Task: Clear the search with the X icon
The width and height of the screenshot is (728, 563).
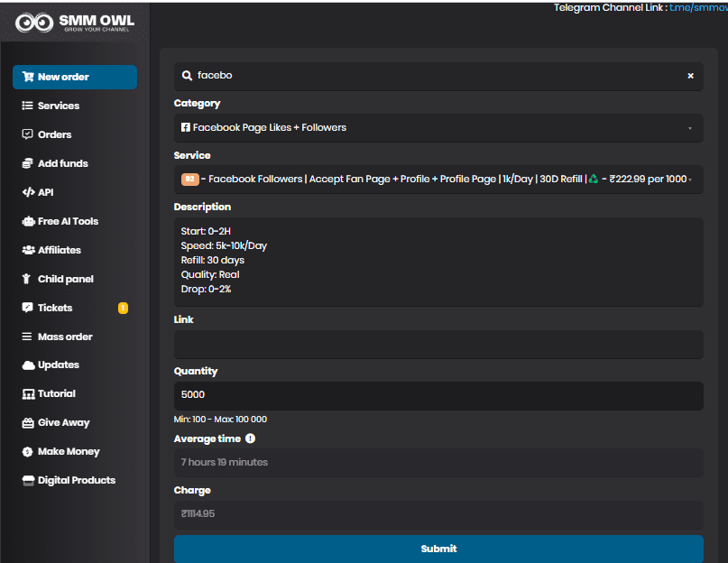Action: pyautogui.click(x=690, y=76)
